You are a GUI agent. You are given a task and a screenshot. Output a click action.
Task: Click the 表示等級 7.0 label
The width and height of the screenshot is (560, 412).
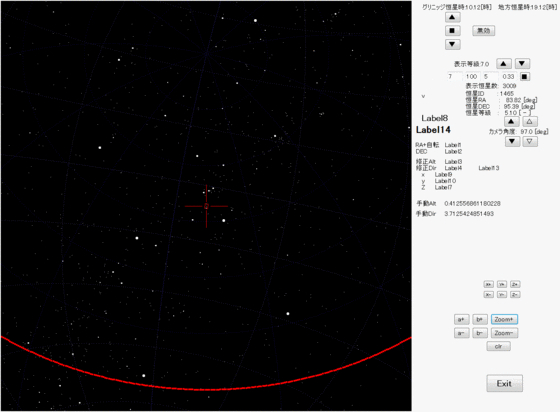(x=471, y=64)
